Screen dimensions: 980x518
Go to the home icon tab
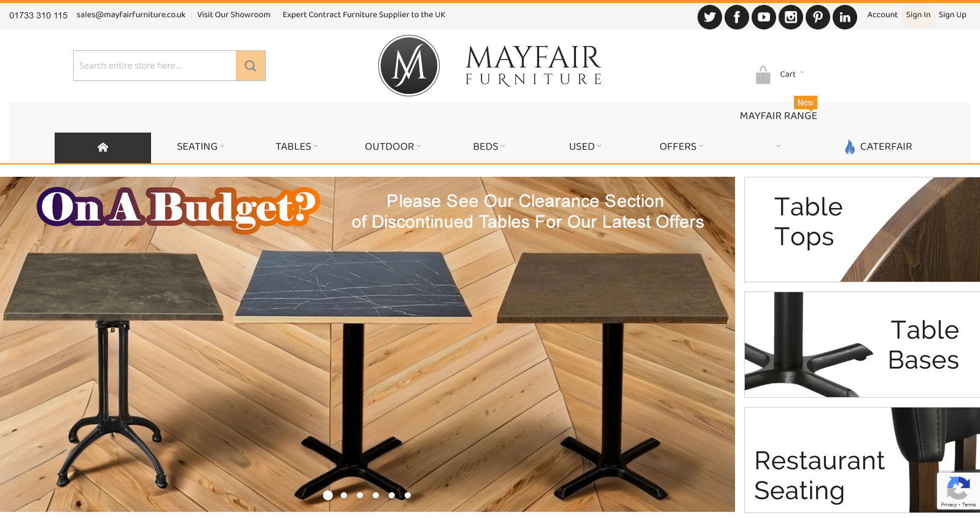pyautogui.click(x=103, y=147)
